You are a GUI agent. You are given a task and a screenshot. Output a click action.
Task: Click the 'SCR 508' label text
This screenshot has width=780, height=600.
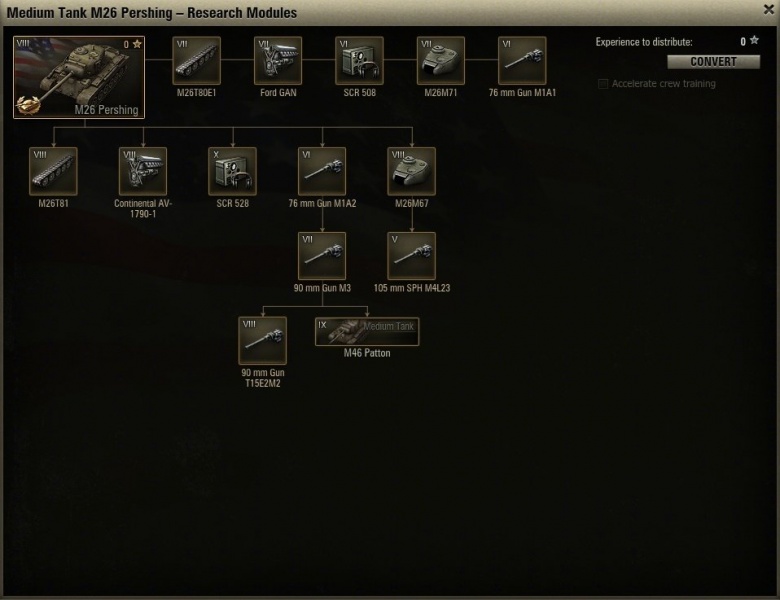pyautogui.click(x=360, y=93)
